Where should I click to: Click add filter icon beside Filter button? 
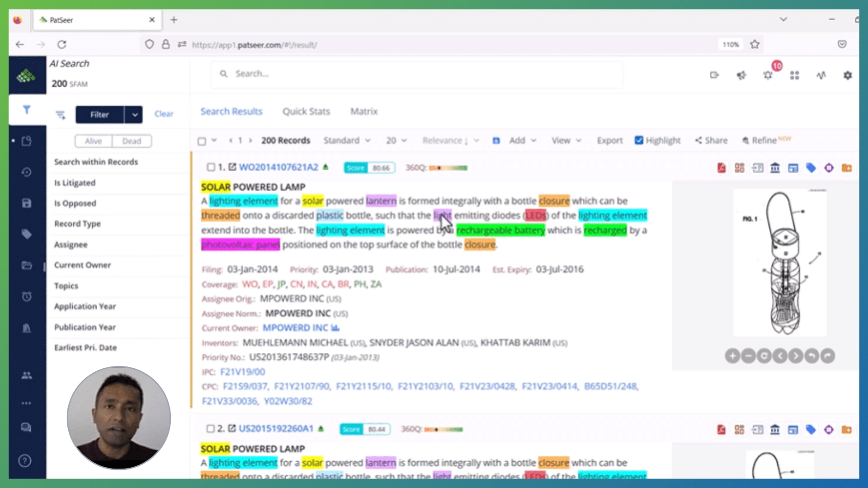coord(61,115)
